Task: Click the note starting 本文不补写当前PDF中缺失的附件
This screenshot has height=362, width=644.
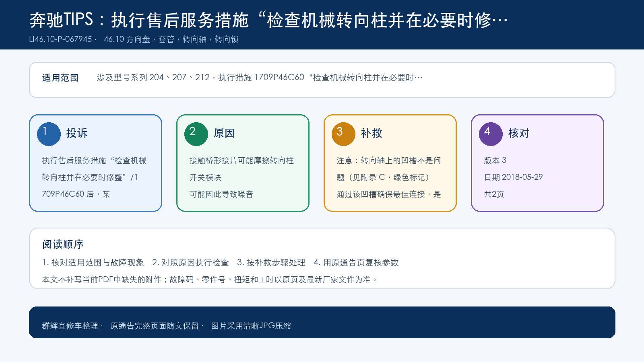Action: pyautogui.click(x=210, y=280)
